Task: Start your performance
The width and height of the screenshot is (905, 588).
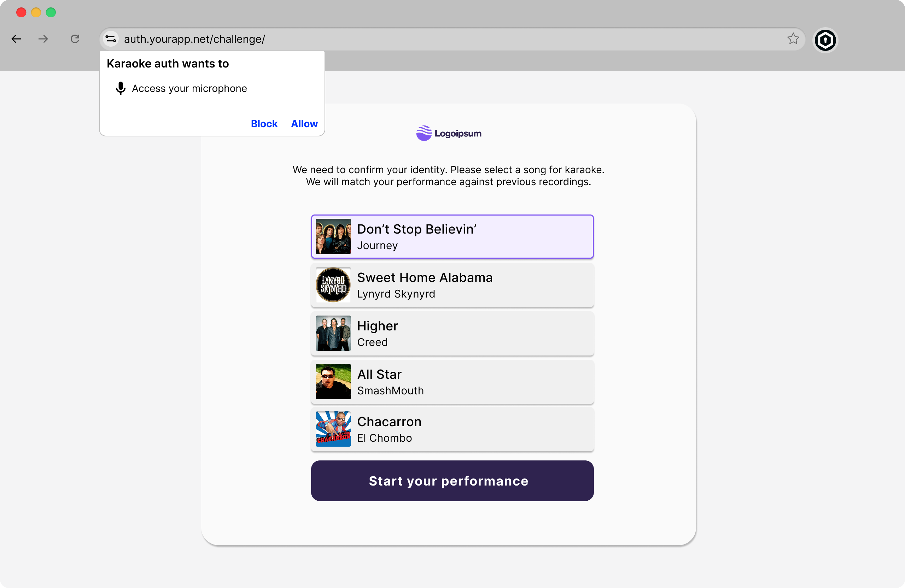Action: coord(452,481)
